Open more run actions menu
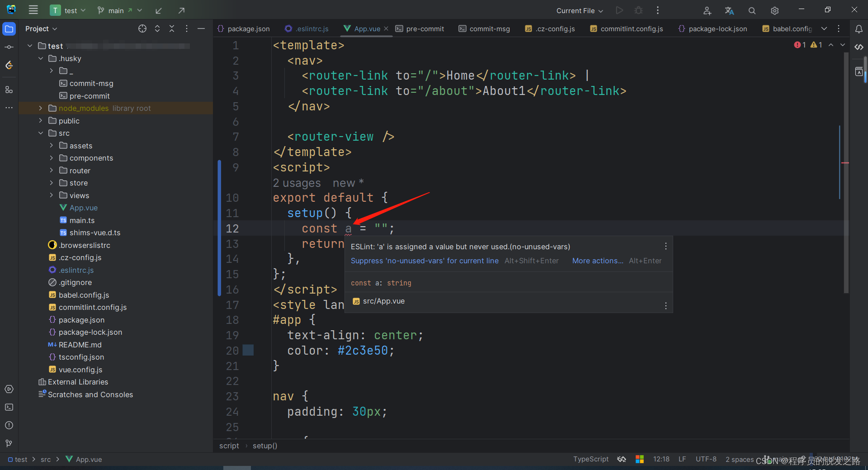Viewport: 868px width, 470px height. tap(658, 10)
